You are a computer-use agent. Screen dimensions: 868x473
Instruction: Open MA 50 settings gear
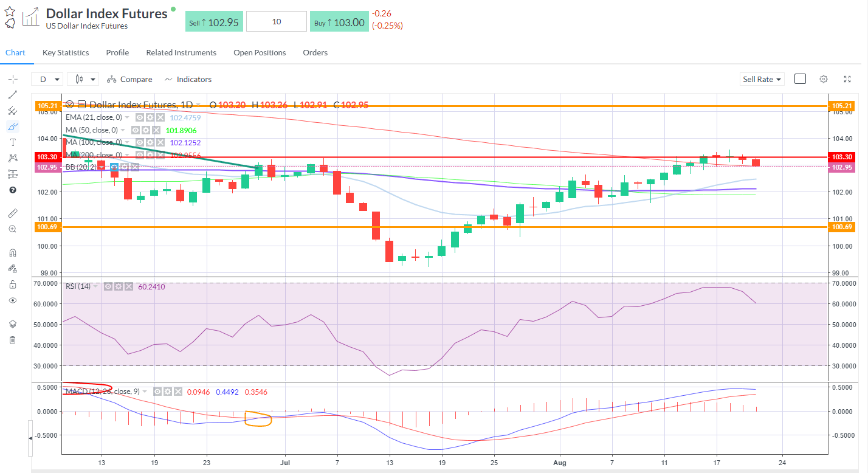click(x=146, y=130)
